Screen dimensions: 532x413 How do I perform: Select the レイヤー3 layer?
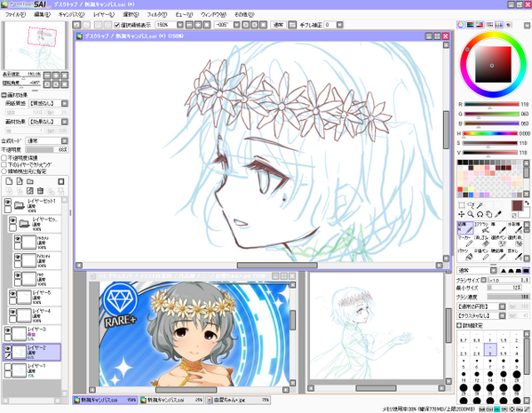click(32, 334)
